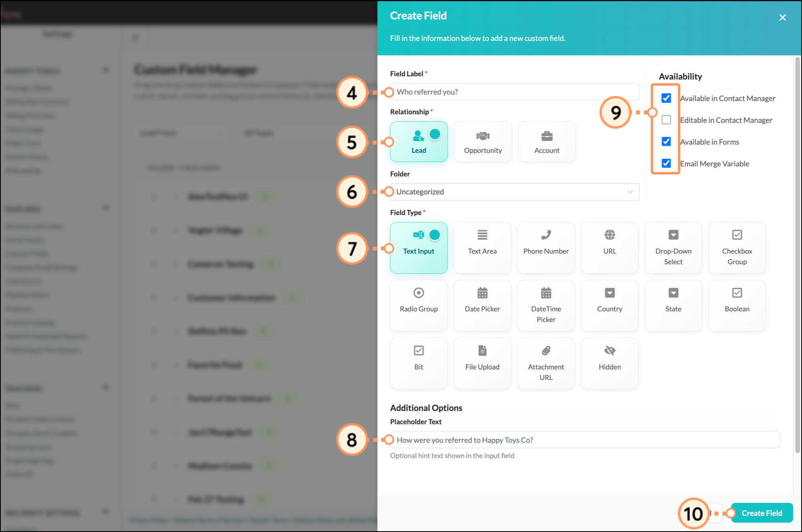Choose the Text Area field type icon
This screenshot has width=802, height=532.
[x=482, y=235]
